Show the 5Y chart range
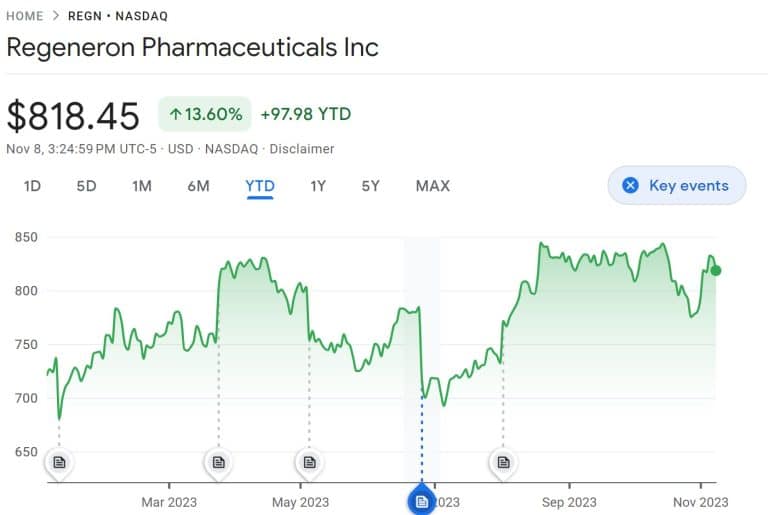768x515 pixels. click(x=370, y=186)
